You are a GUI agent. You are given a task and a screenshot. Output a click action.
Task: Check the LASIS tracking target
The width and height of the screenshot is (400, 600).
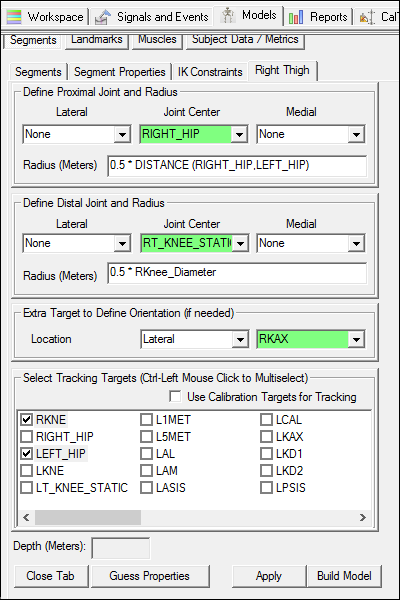point(146,488)
